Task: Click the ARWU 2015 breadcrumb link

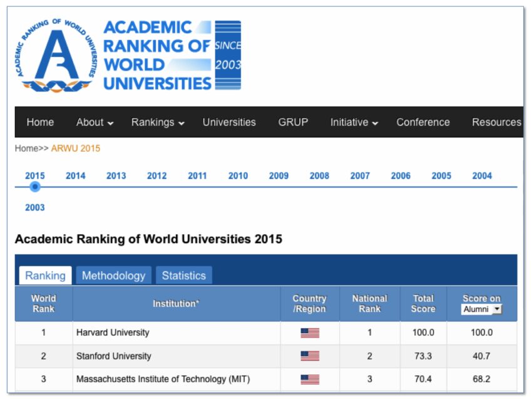Action: pos(76,148)
